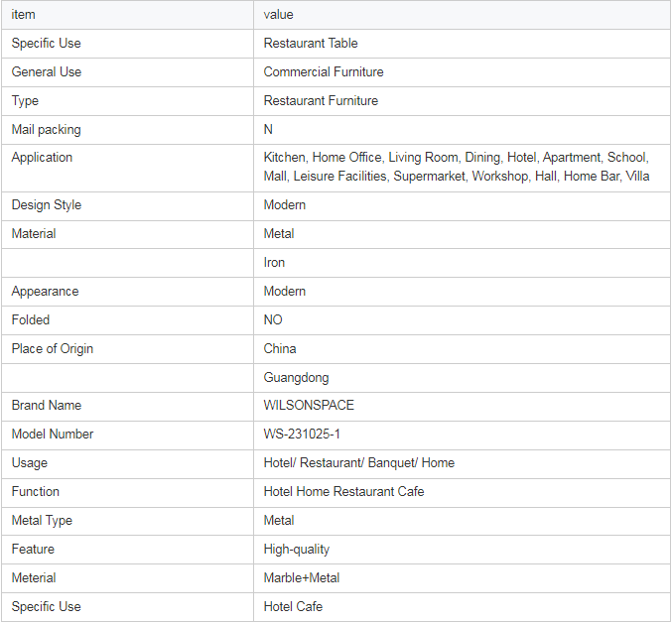The height and width of the screenshot is (623, 672).
Task: Click the Application value listing Kitchen, Home Office
Action: [457, 167]
